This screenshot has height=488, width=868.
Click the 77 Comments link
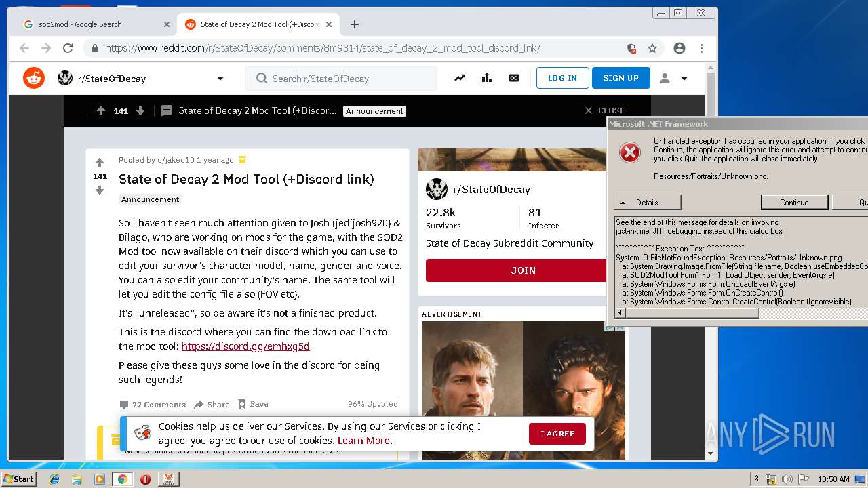pyautogui.click(x=153, y=405)
